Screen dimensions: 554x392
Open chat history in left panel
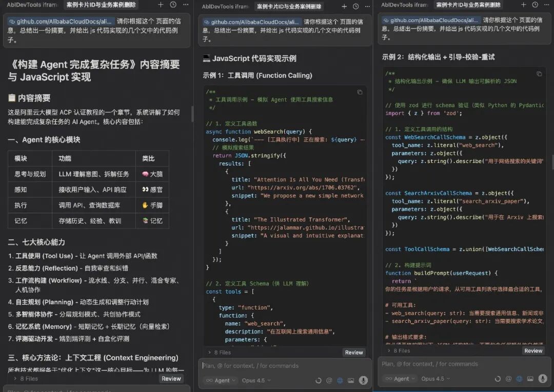(173, 5)
